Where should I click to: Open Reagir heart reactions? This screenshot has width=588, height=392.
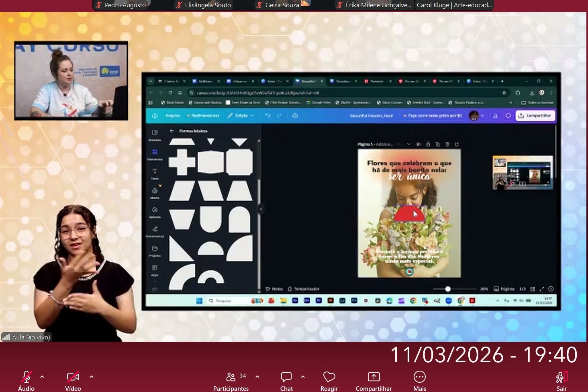[329, 377]
